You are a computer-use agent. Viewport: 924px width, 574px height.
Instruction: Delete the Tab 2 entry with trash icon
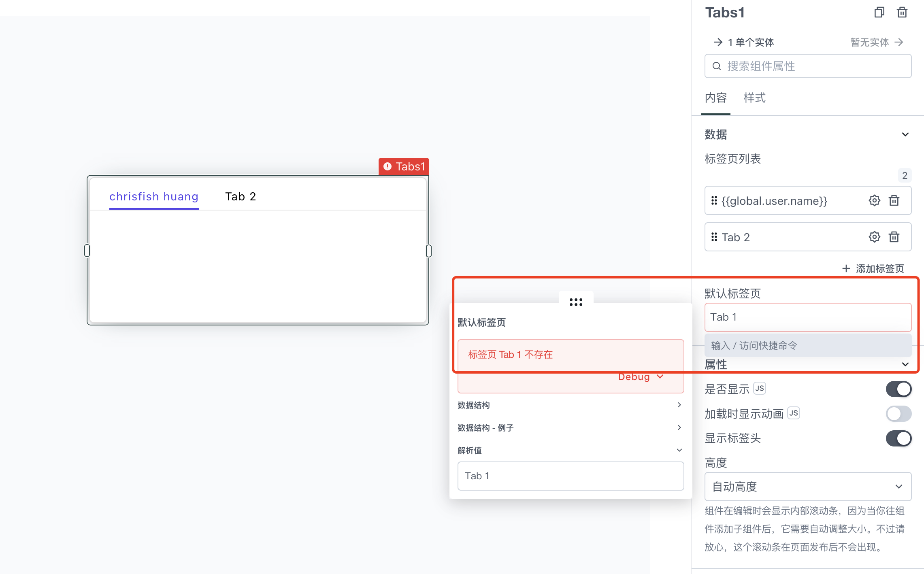point(894,237)
